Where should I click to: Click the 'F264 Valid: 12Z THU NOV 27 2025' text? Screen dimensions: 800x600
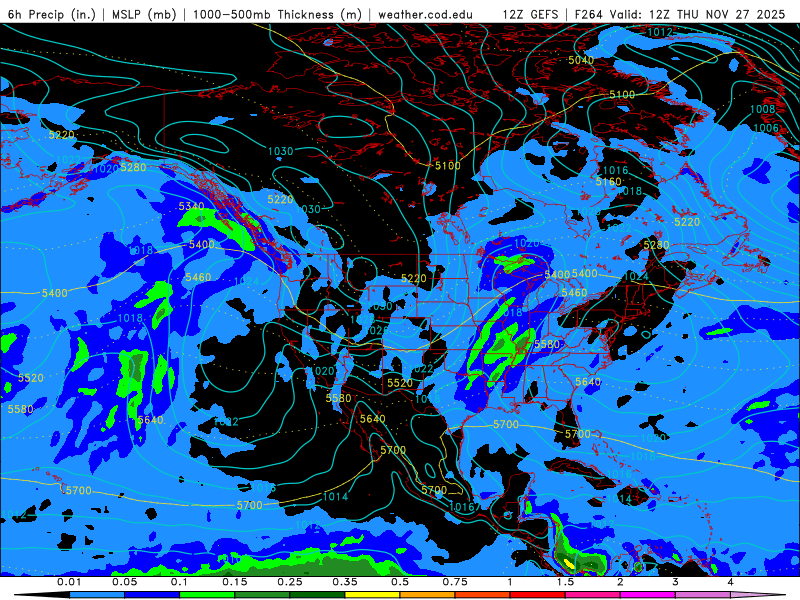click(680, 14)
